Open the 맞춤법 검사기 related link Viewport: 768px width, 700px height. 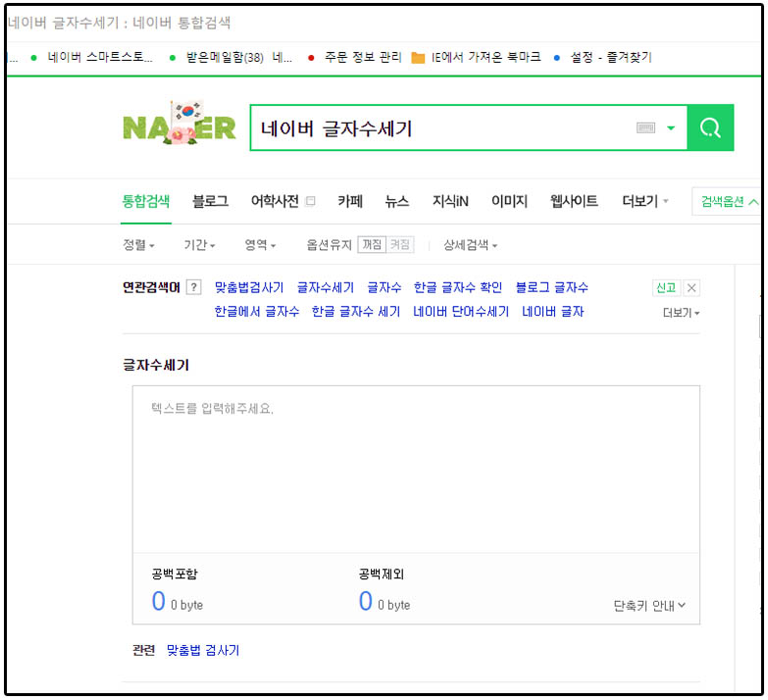[203, 650]
